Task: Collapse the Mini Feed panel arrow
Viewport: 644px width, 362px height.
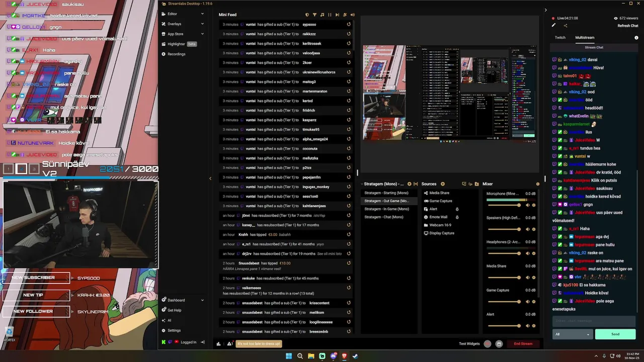Action: 210,178
